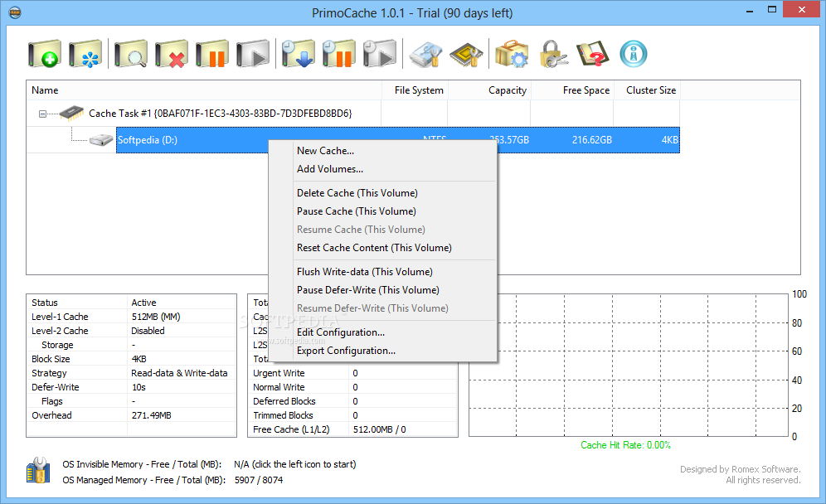Click the Strategy Read-data & Write-data value
The width and height of the screenshot is (826, 504).
pyautogui.click(x=180, y=373)
